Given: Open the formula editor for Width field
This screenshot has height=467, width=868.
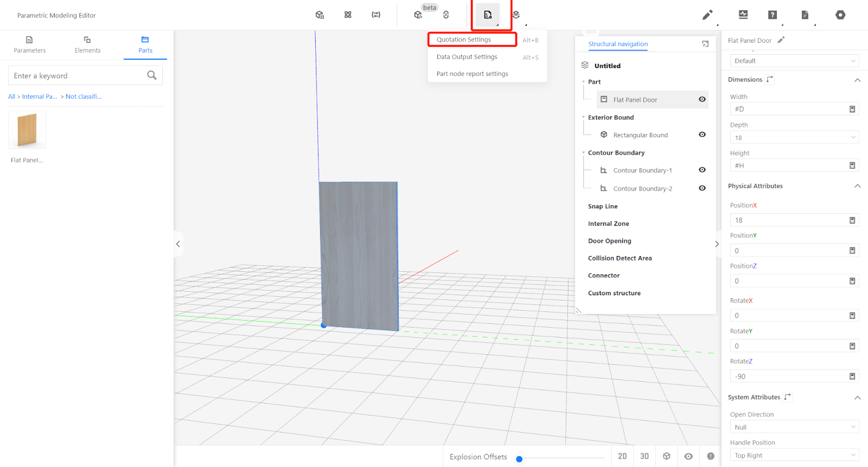Looking at the screenshot, I should 852,109.
